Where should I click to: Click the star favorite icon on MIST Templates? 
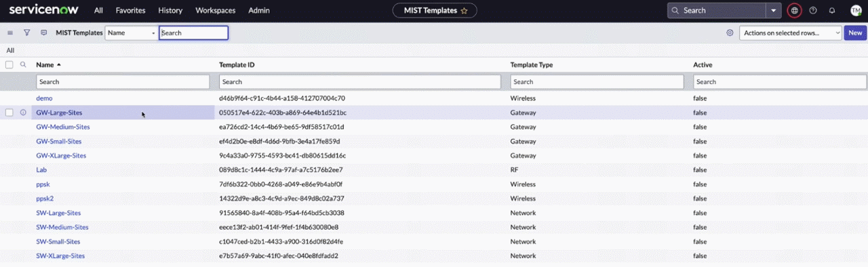[x=464, y=11]
